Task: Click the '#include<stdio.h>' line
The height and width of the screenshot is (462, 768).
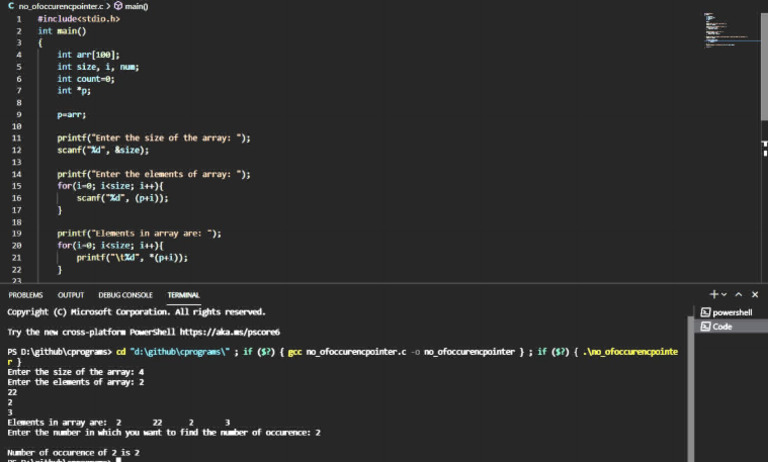Action: [79, 19]
